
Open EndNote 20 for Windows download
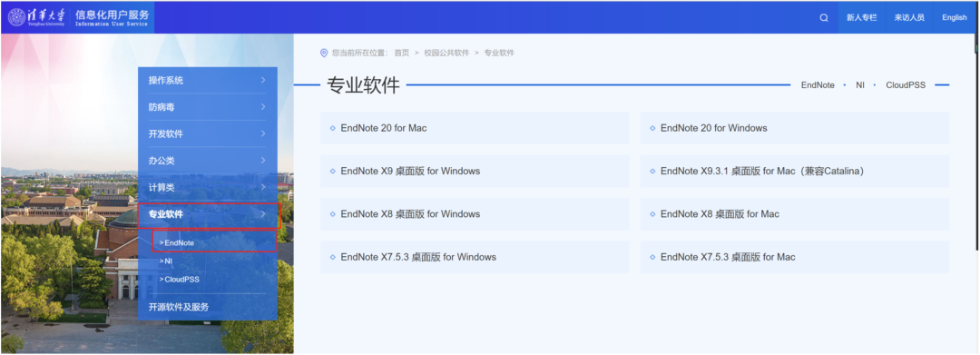pyautogui.click(x=794, y=128)
